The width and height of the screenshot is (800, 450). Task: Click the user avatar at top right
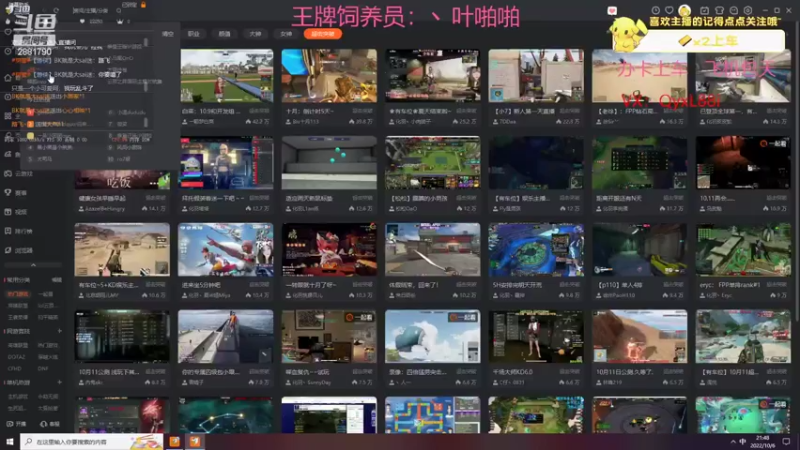[x=685, y=10]
